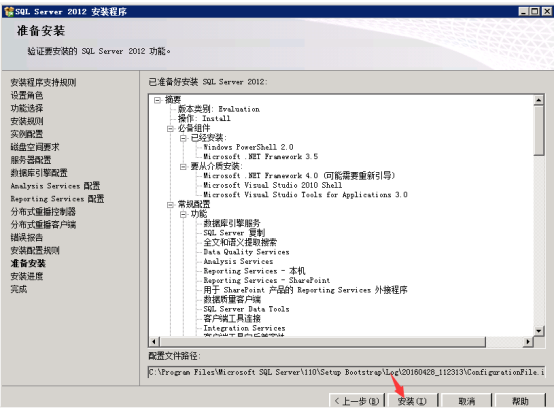Image resolution: width=554 pixels, height=408 pixels.
Task: Collapse the 必备组件 node
Action: click(170, 129)
